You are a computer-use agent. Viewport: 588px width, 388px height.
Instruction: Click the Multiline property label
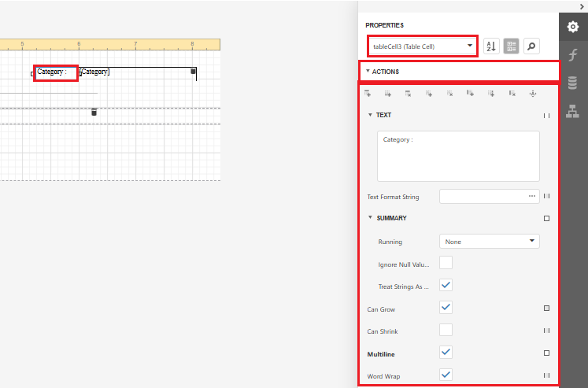pyautogui.click(x=381, y=354)
